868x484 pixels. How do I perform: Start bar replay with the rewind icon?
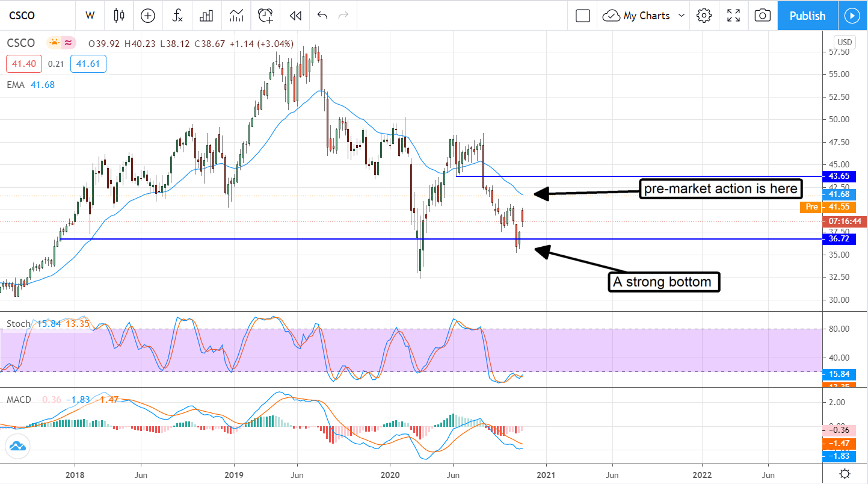pyautogui.click(x=295, y=16)
